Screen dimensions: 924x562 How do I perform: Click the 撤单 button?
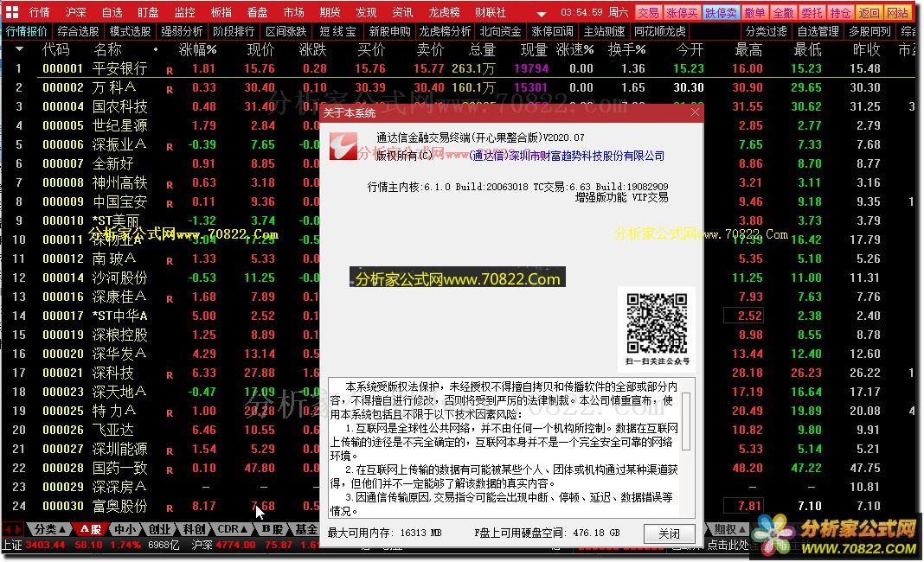coord(754,12)
